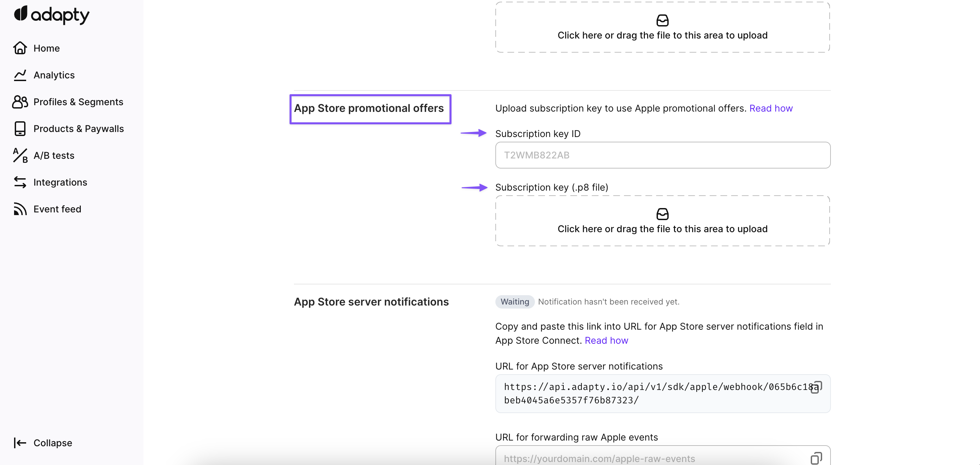Viewport: 980px width, 465px height.
Task: Click the A/B tests icon
Action: click(x=20, y=155)
